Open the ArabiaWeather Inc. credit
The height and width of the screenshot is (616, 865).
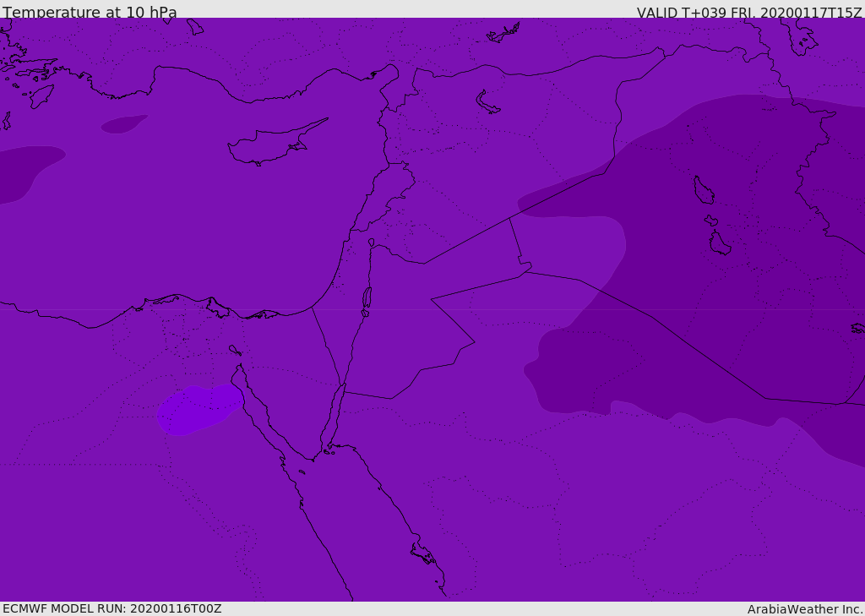click(x=805, y=609)
